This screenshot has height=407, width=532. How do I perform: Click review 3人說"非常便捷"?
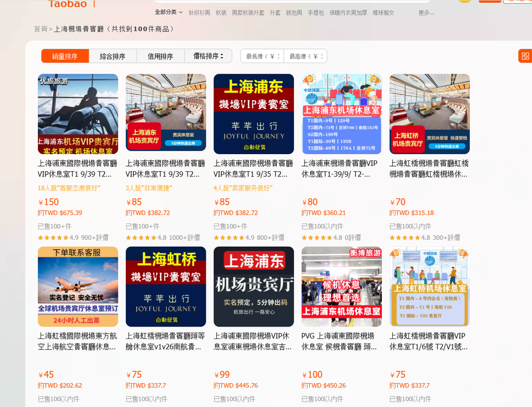149,188
